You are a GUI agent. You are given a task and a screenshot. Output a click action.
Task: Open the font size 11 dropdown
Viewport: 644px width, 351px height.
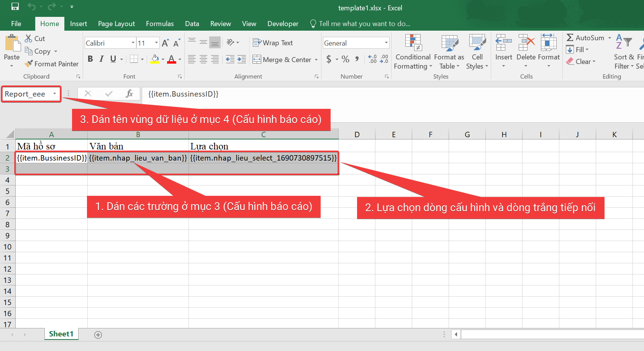156,43
